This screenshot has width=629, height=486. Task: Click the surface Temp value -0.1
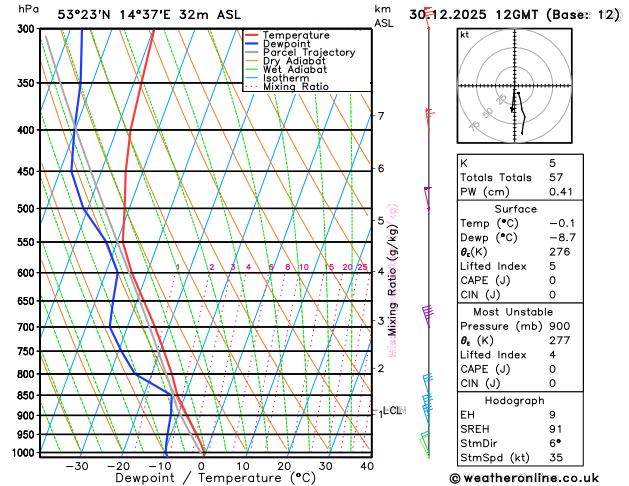pos(562,223)
